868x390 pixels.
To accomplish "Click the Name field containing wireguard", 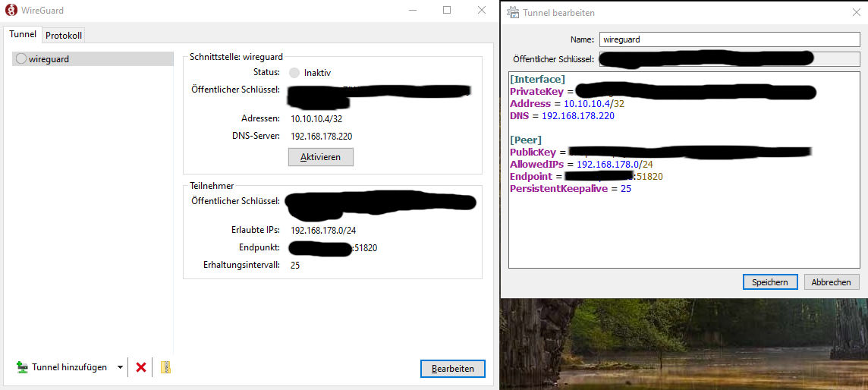I will [729, 39].
